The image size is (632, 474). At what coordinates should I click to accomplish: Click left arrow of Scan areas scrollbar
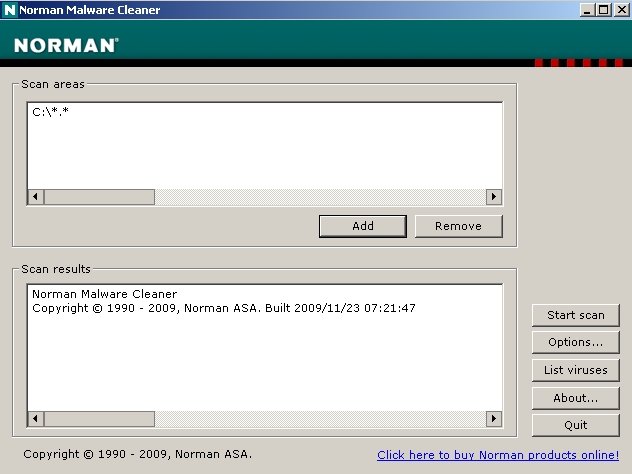36,197
